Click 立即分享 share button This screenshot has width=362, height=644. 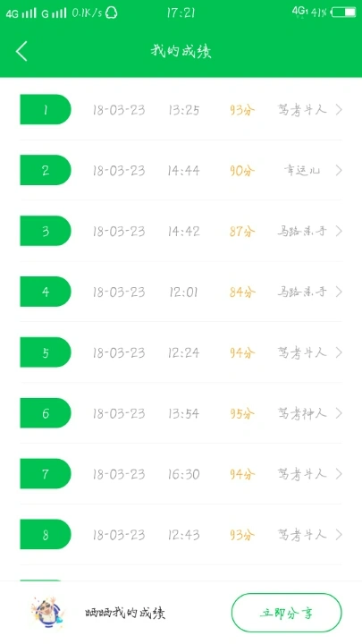287,613
